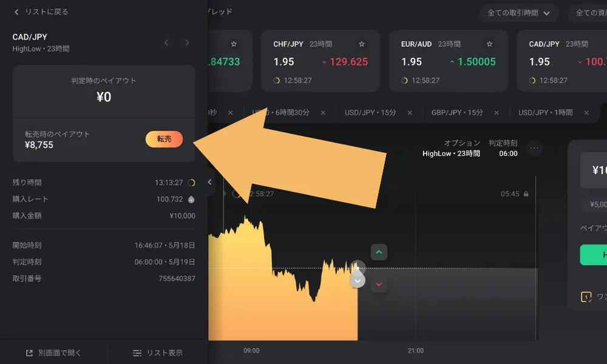Sell the position with the 転売 button

[x=164, y=139]
